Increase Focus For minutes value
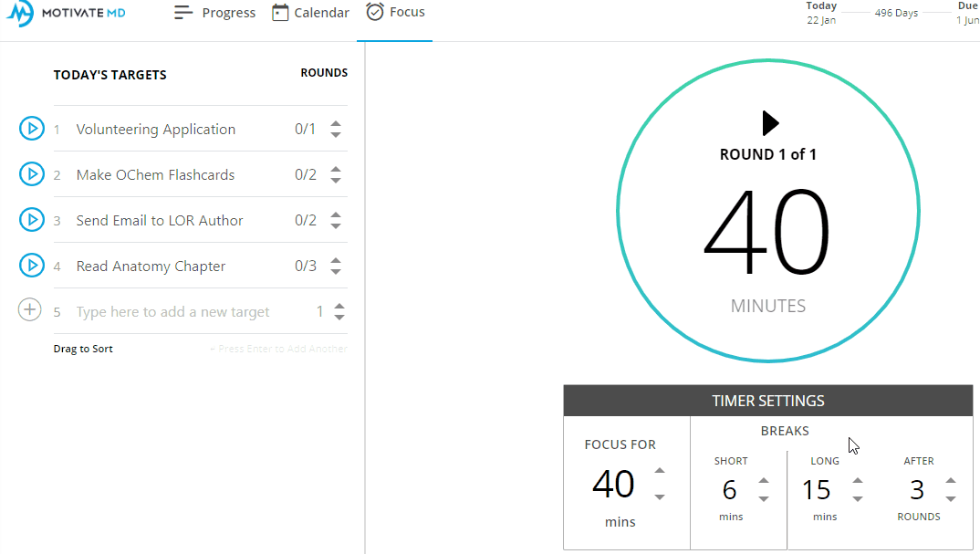980x554 pixels. click(x=660, y=471)
